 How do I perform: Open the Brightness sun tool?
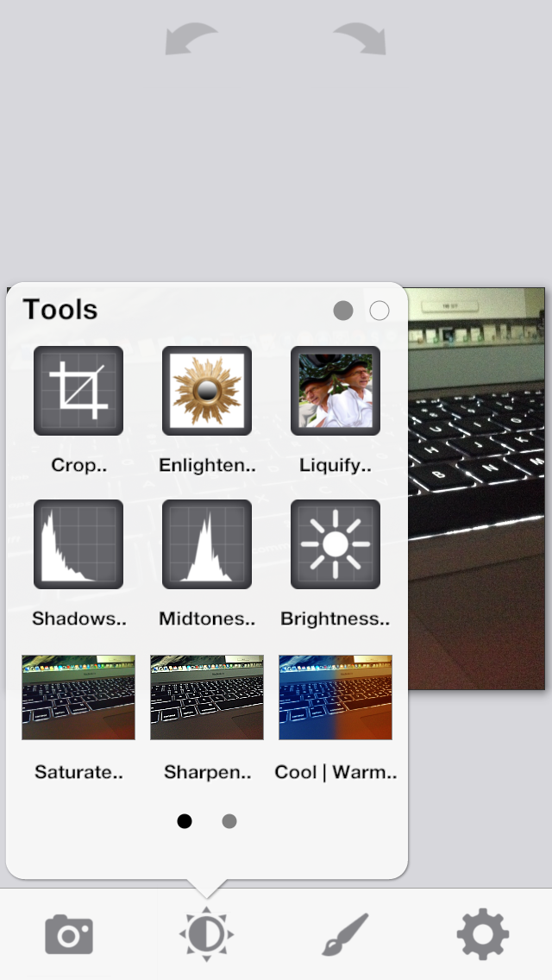[x=336, y=544]
